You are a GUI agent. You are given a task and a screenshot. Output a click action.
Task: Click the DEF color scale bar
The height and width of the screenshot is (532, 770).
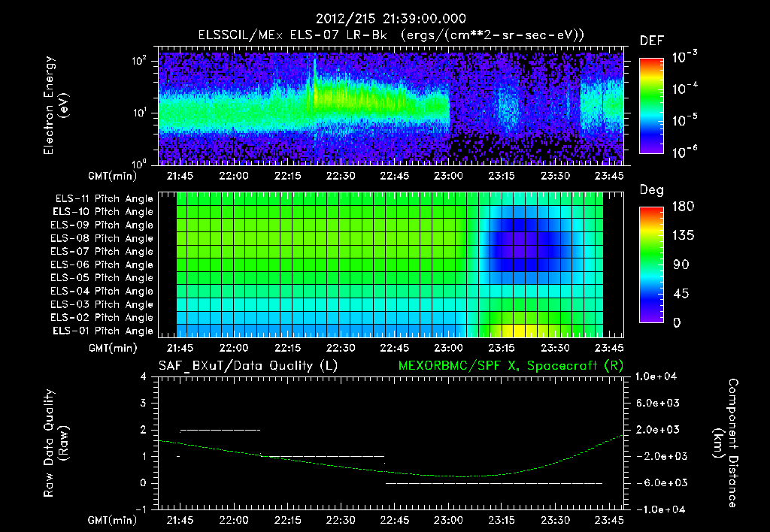click(x=651, y=105)
